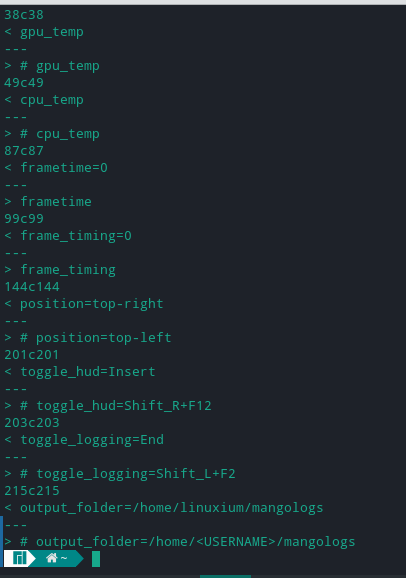This screenshot has height=578, width=406.
Task: Click the teal scrollbar segment at bottom
Action: point(225,576)
